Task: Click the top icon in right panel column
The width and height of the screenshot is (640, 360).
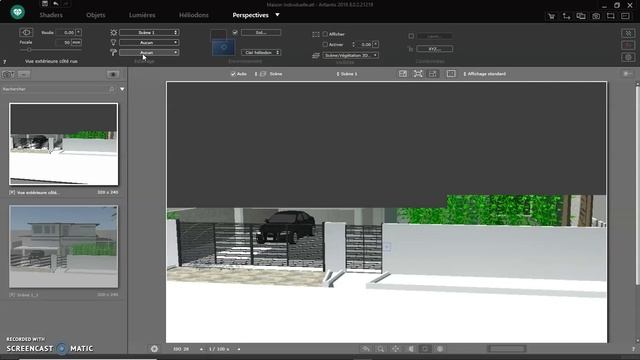Action: 628,33
